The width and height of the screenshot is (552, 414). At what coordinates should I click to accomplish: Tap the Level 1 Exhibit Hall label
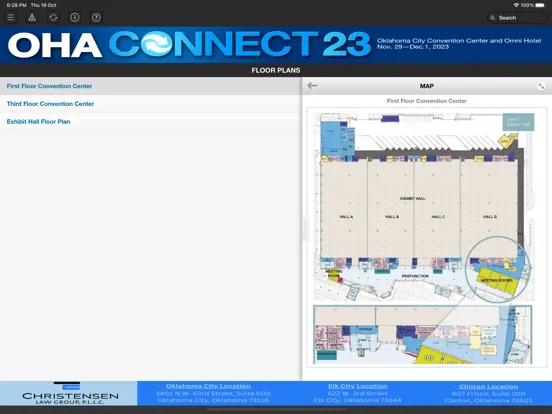[x=518, y=122]
